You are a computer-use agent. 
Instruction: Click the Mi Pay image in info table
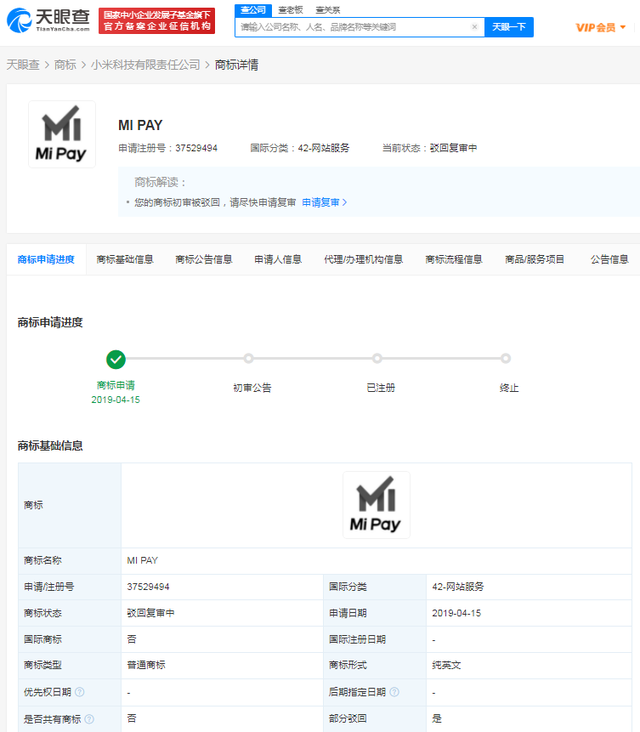(x=376, y=505)
